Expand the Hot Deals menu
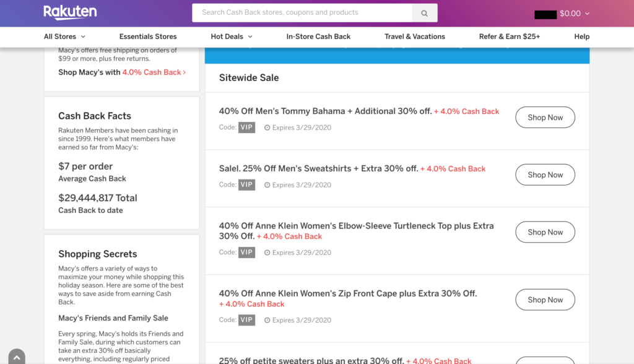Viewport: 634px width, 364px height. click(x=232, y=37)
